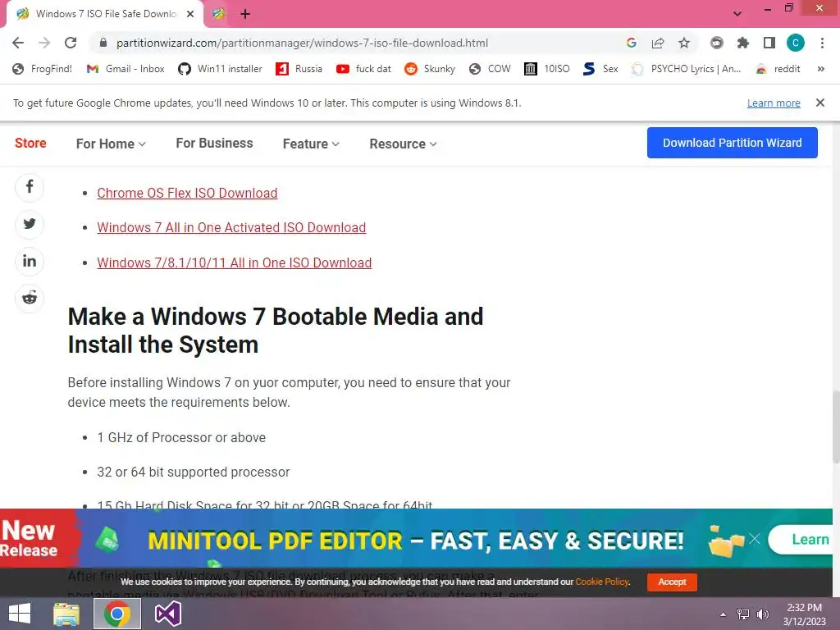Image resolution: width=840 pixels, height=630 pixels.
Task: Open the Russia bookmark
Action: tap(299, 69)
